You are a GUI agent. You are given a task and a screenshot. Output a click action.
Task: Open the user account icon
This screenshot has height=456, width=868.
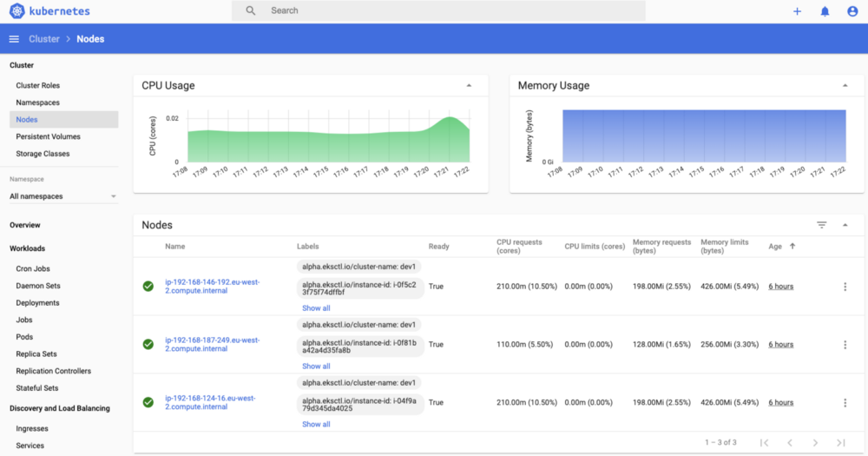click(852, 11)
